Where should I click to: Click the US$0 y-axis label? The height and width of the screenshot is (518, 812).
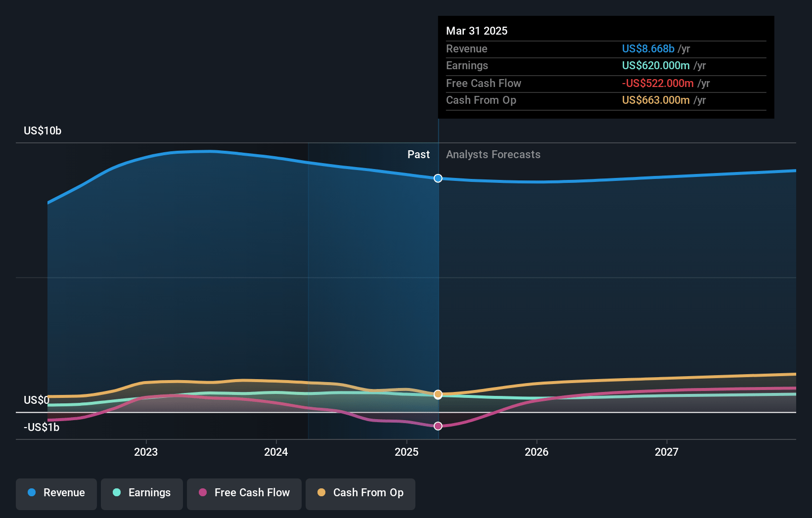[x=37, y=400]
